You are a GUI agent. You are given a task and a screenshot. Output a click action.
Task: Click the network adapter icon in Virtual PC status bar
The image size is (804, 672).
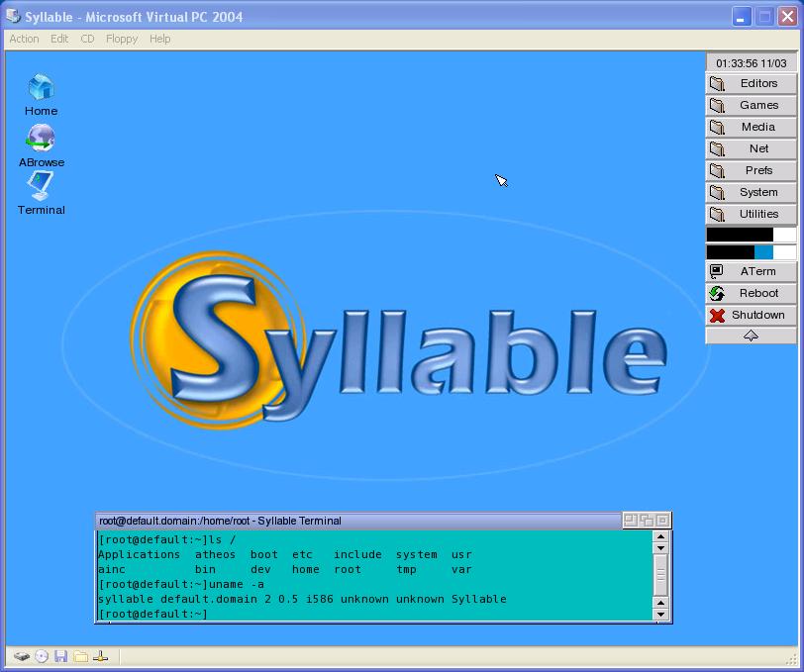click(101, 656)
